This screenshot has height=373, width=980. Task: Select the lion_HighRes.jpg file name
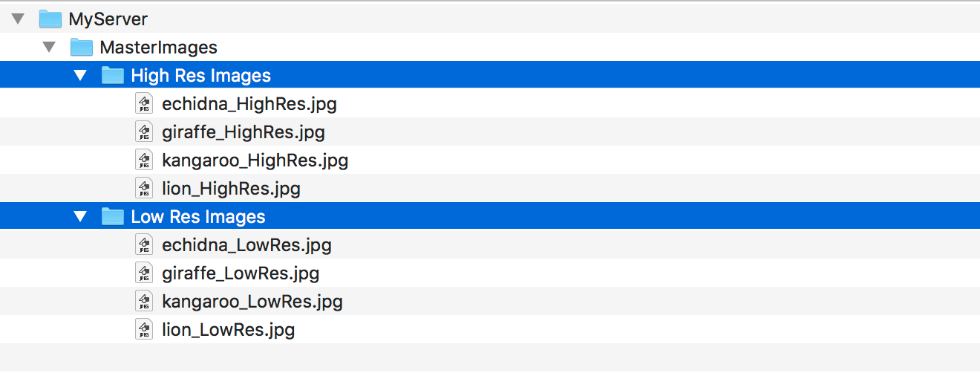pos(231,189)
